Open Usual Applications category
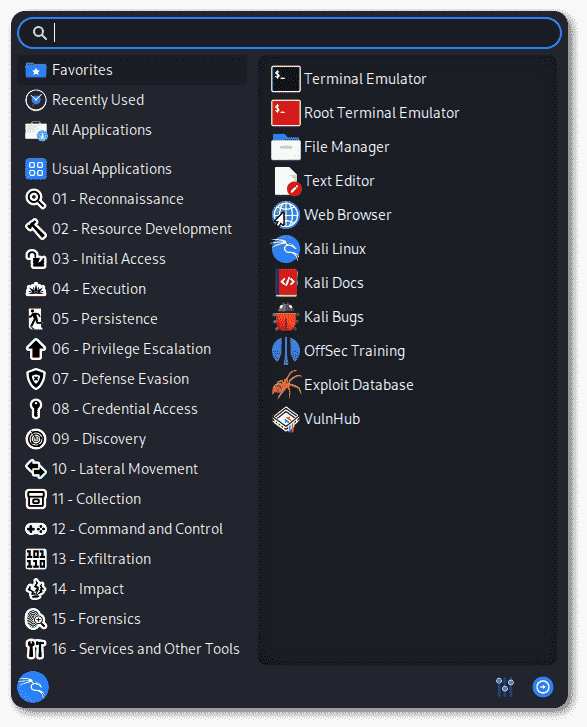 tap(112, 169)
